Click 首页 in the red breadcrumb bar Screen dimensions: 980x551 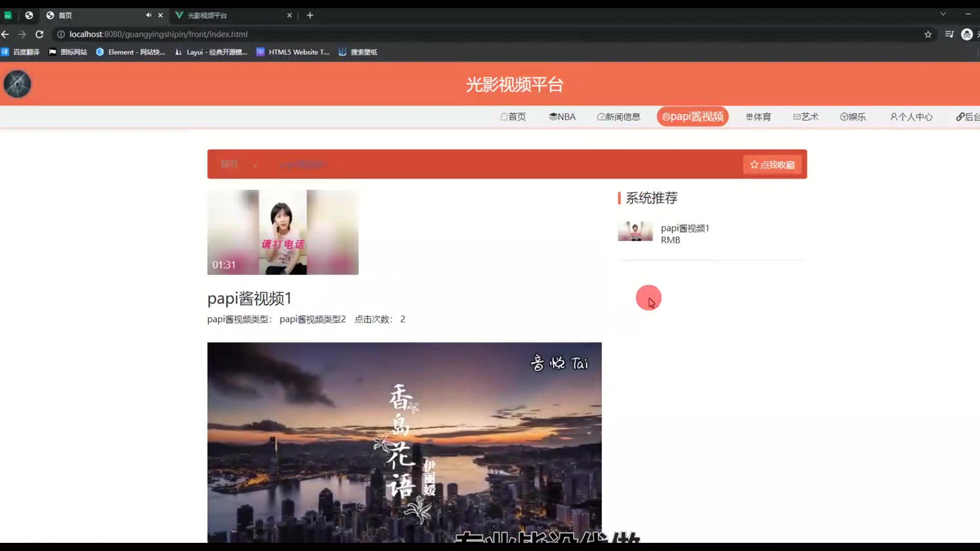coord(229,164)
